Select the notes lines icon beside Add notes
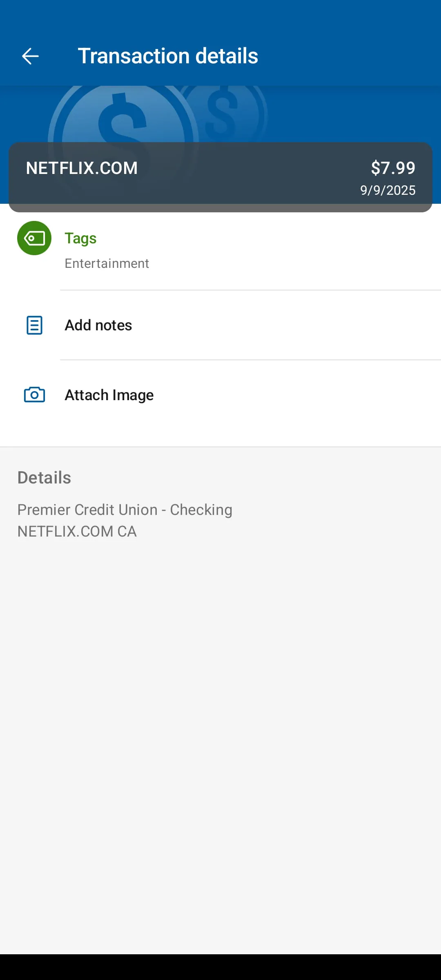This screenshot has height=980, width=441. coord(34,325)
